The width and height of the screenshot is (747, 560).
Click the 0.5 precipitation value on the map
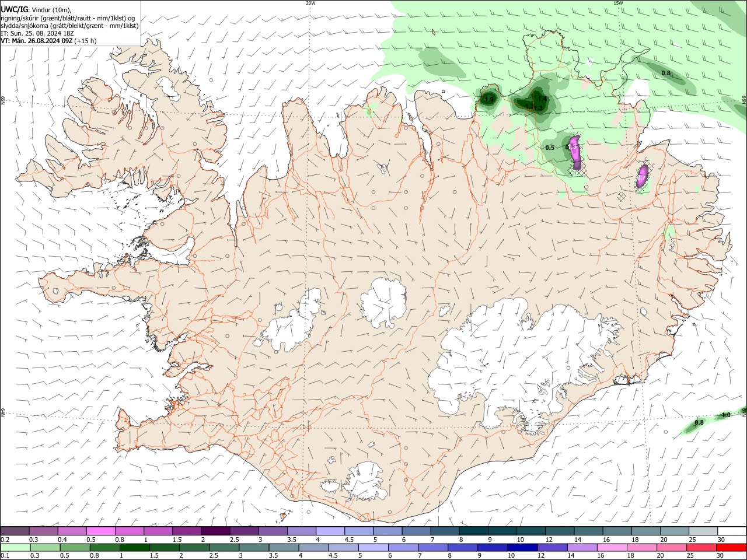click(550, 148)
